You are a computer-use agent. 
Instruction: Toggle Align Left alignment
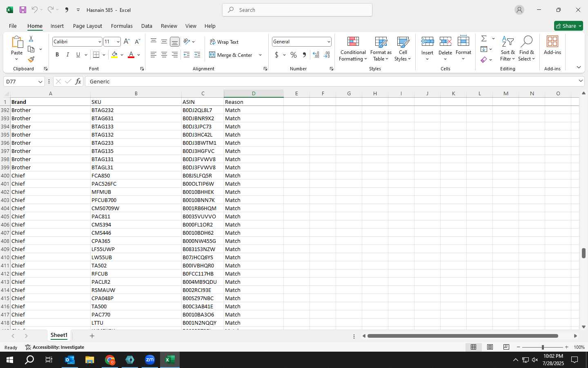154,55
